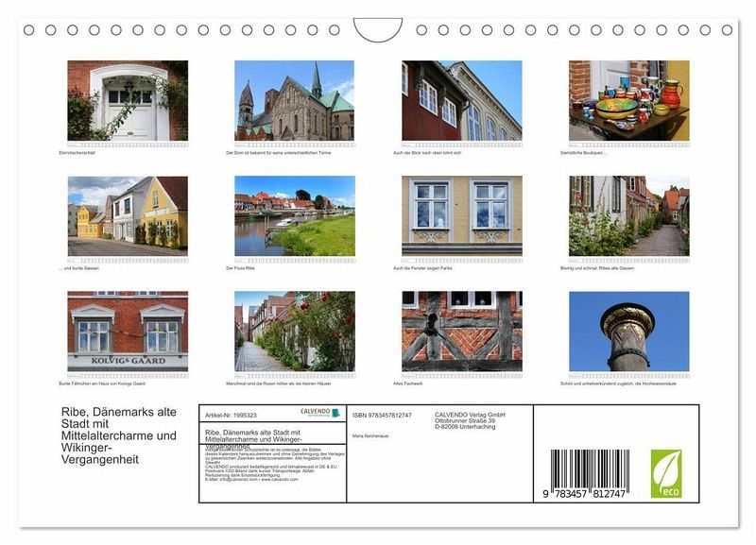The height and width of the screenshot is (545, 756).
Task: Select the Ribe cathedral towers photo
Action: click(294, 101)
